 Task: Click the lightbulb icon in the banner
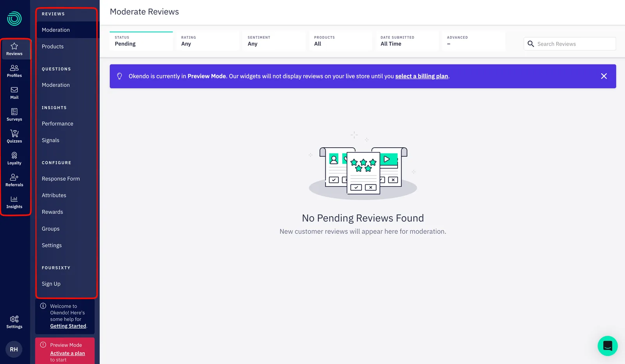click(120, 76)
